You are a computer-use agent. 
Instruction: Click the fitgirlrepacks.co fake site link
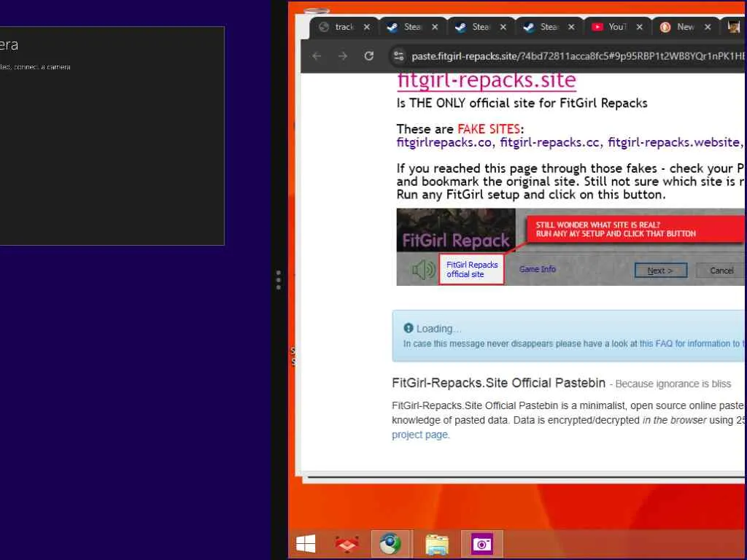(x=444, y=142)
